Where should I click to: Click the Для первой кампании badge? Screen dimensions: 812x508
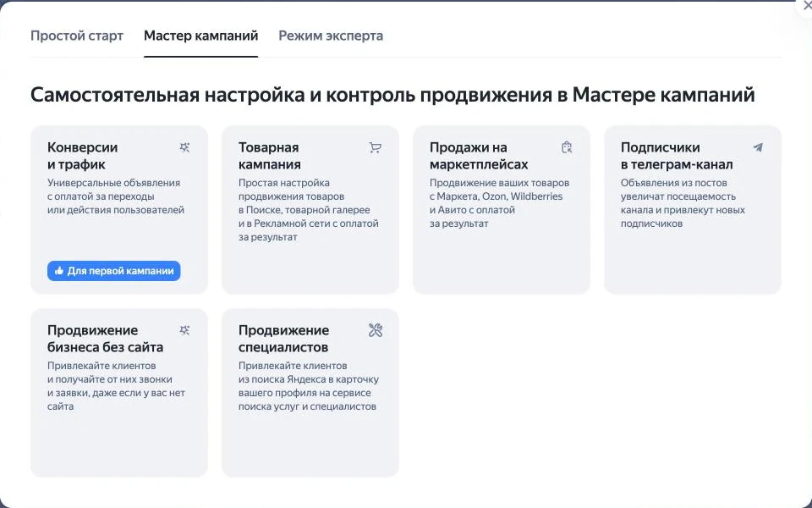coord(114,271)
